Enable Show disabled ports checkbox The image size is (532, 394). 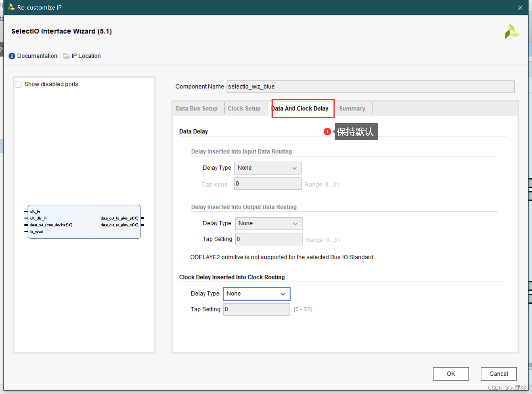tap(18, 84)
